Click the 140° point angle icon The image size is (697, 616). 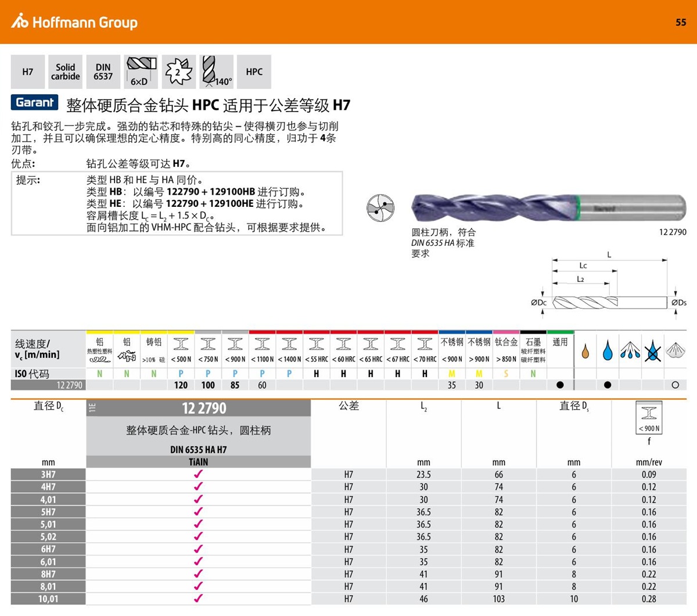click(217, 72)
